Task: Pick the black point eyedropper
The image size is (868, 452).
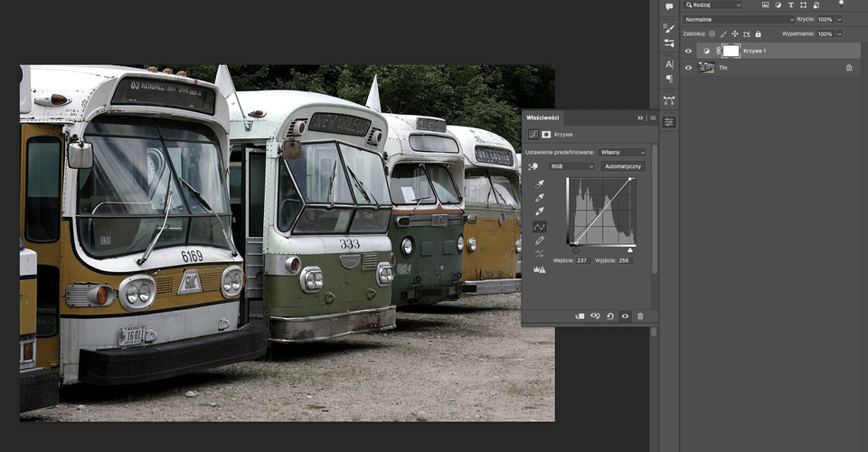Action: point(540,184)
